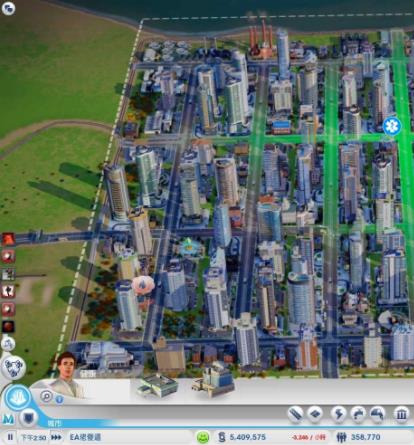Click the small blue info button

(x=59, y=399)
